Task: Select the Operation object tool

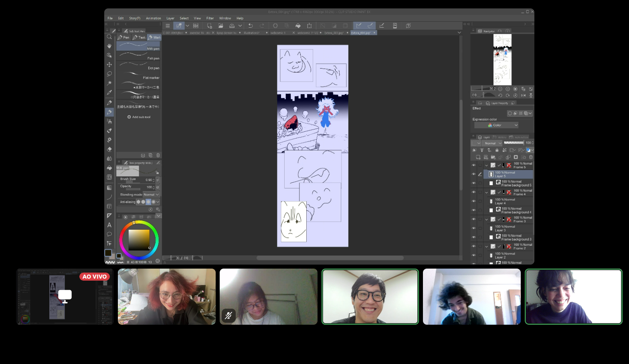Action: 109,55
